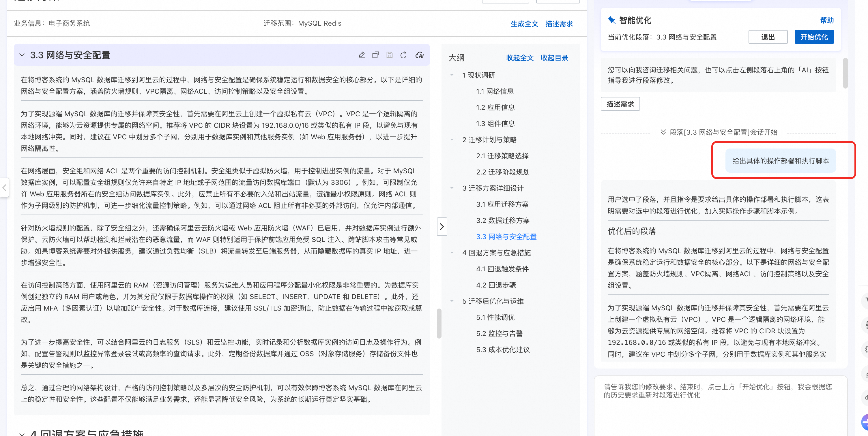Viewport: 868px width, 436px height.
Task: Click the 描述需求 button in chat panel
Action: (x=620, y=104)
